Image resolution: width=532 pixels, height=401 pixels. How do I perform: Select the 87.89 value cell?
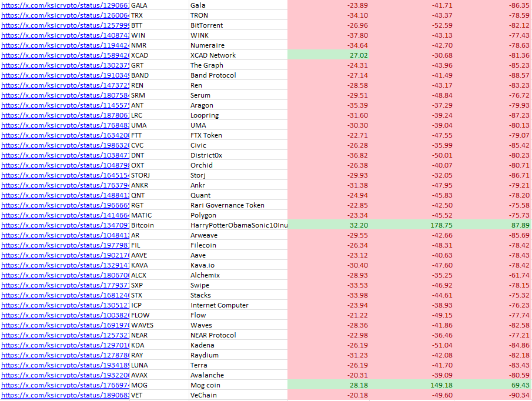[493, 225]
